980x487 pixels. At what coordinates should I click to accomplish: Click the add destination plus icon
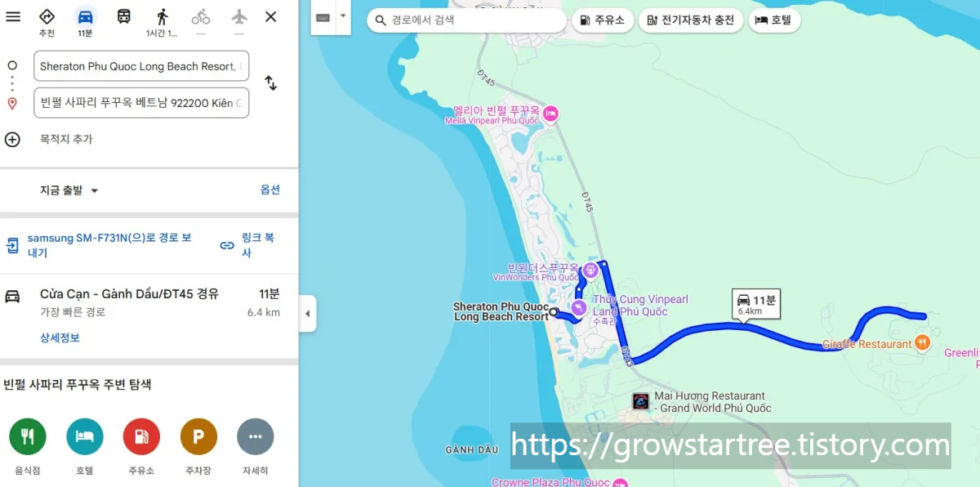12,139
